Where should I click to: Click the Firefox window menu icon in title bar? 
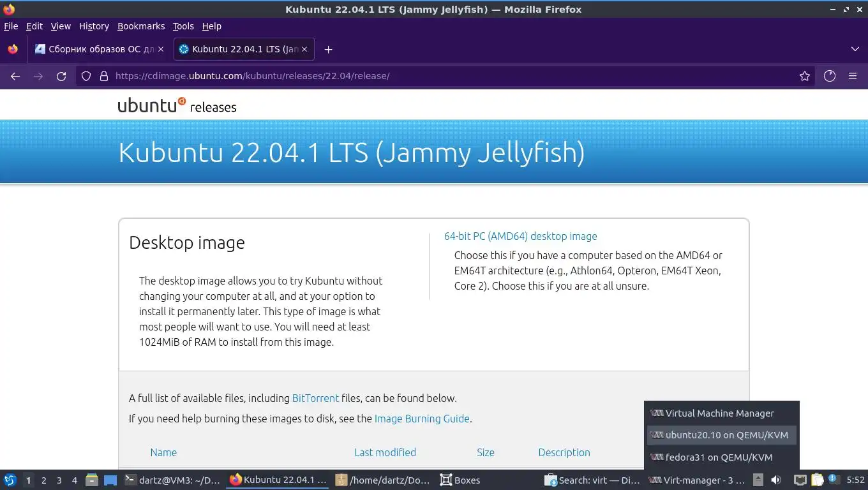tap(9, 9)
